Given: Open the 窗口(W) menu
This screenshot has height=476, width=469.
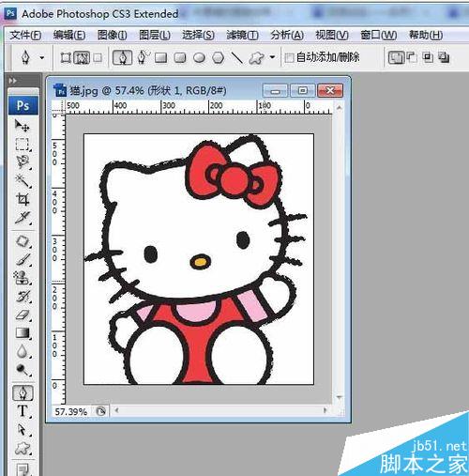Looking at the screenshot, I should point(378,35).
